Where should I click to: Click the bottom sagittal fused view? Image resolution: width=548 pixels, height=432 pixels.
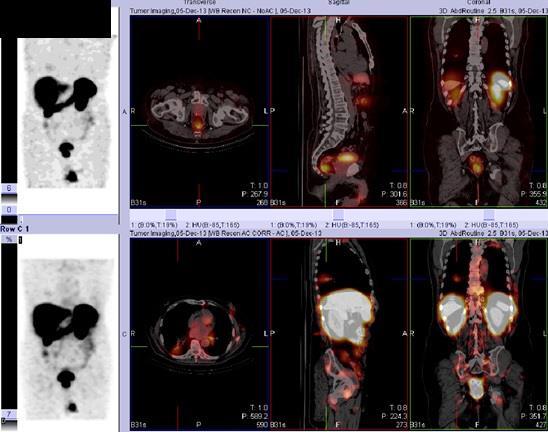339,334
